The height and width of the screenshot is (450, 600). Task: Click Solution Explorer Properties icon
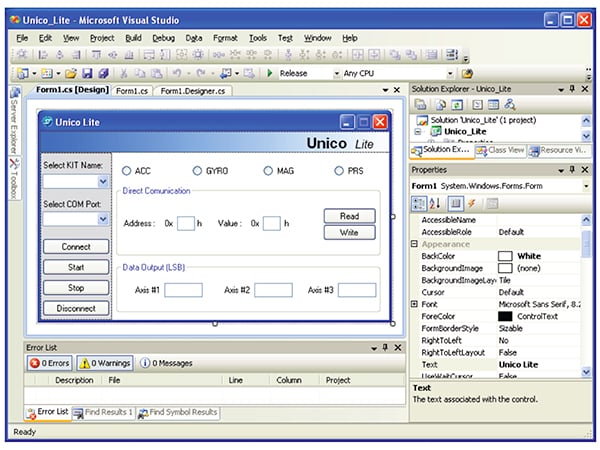421,104
